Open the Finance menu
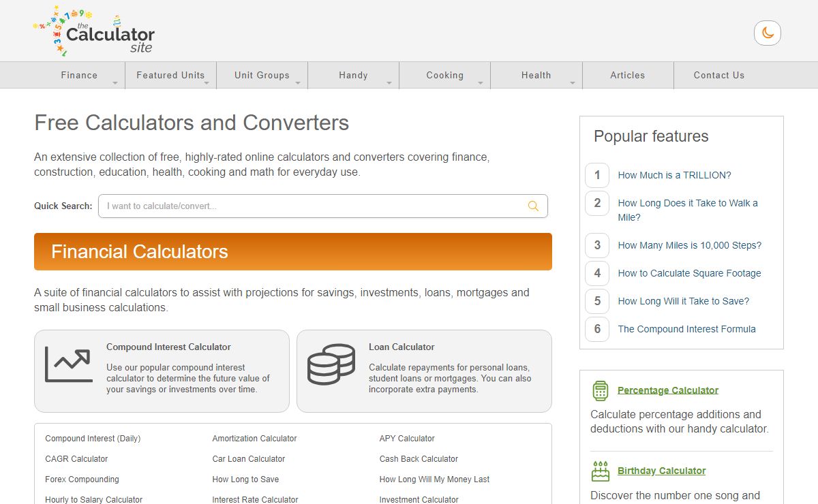Viewport: 818px width, 504px height. pyautogui.click(x=79, y=75)
